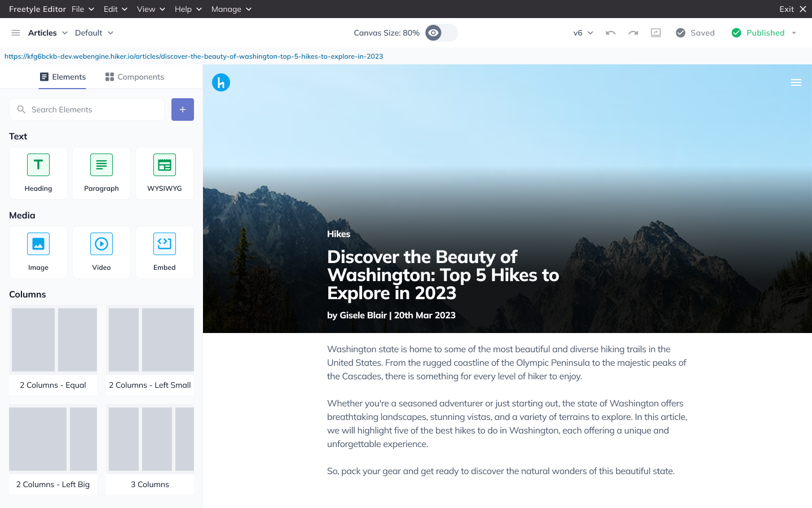Open the Manage menu
This screenshot has height=508, width=812.
(x=231, y=9)
